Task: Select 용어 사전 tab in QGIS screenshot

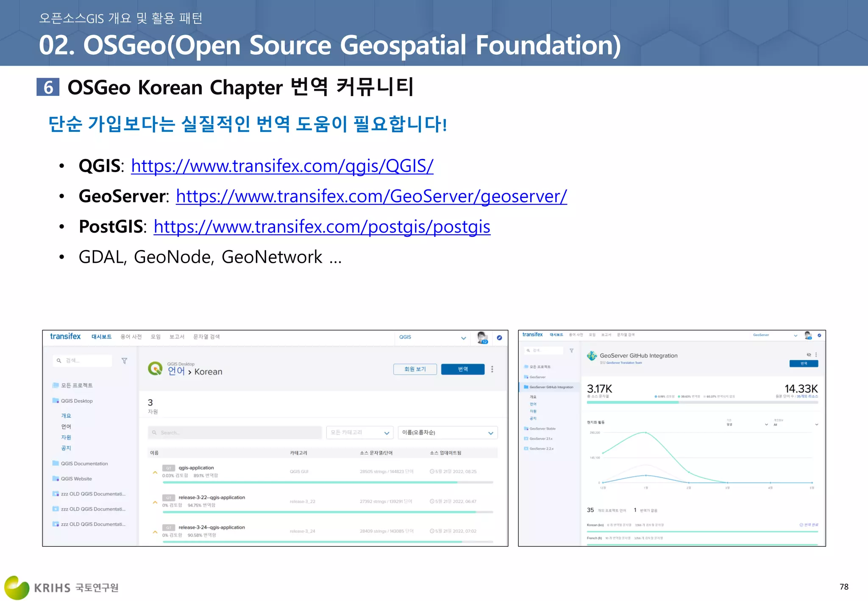Action: [131, 337]
